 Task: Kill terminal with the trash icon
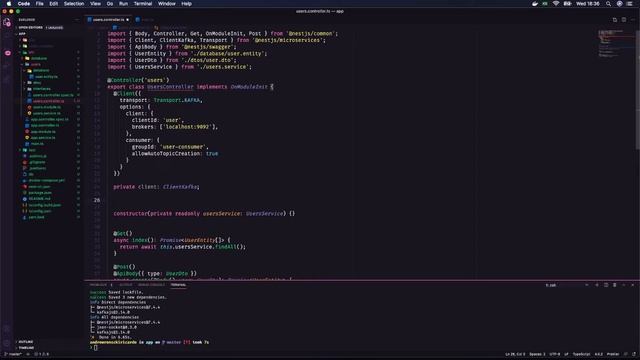[x=615, y=285]
